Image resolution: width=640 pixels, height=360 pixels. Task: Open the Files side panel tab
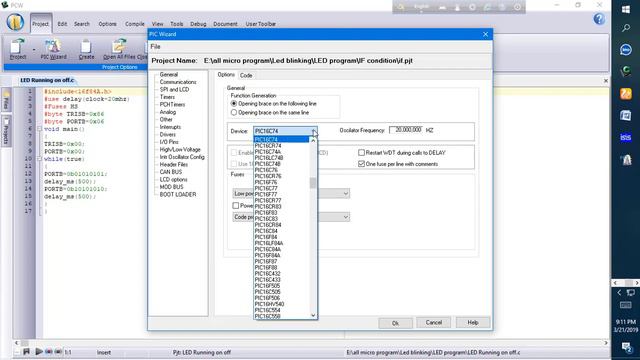click(x=6, y=100)
